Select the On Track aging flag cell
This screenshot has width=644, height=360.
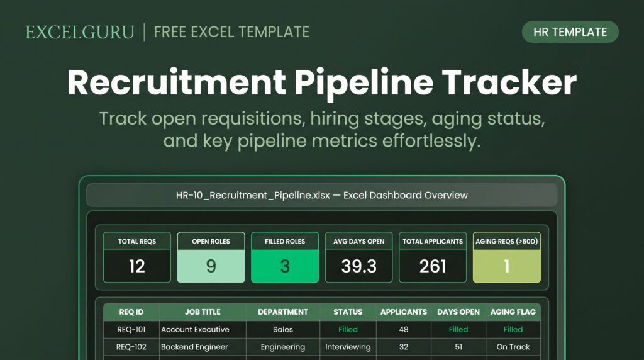[x=513, y=347]
